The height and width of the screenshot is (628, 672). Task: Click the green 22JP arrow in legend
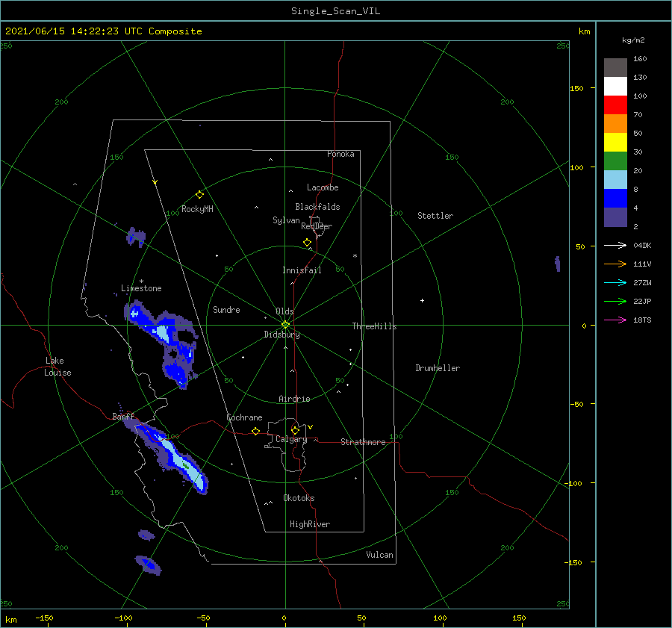(x=615, y=302)
